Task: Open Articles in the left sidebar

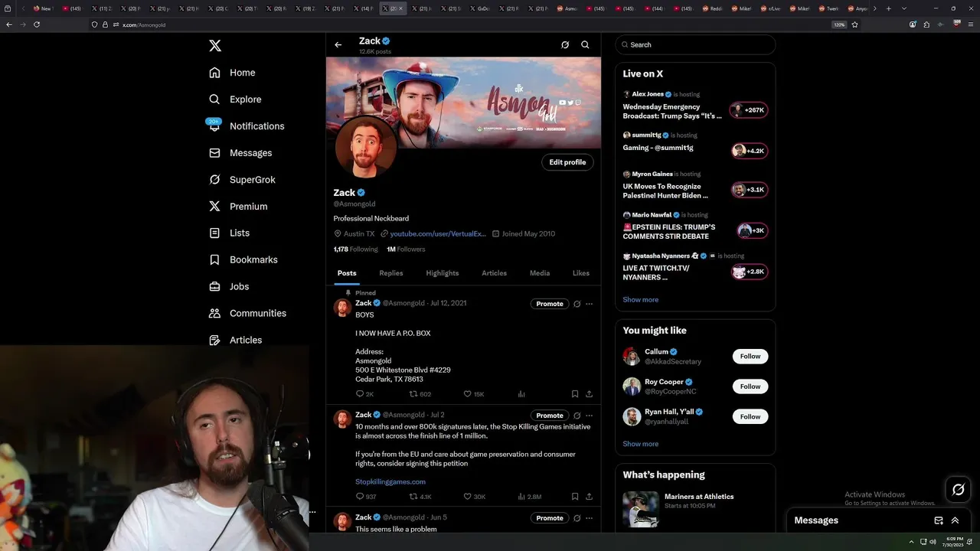Action: (235, 340)
